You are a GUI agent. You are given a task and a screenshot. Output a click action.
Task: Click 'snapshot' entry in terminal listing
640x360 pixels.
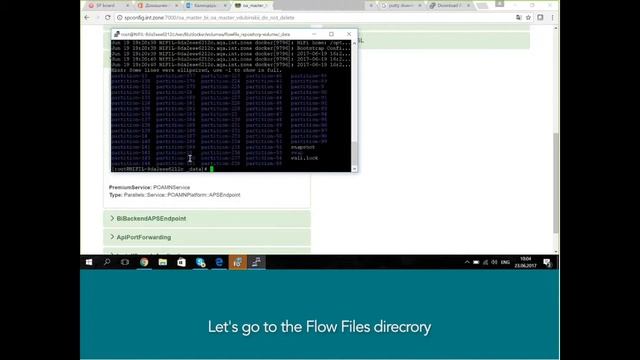(x=302, y=147)
